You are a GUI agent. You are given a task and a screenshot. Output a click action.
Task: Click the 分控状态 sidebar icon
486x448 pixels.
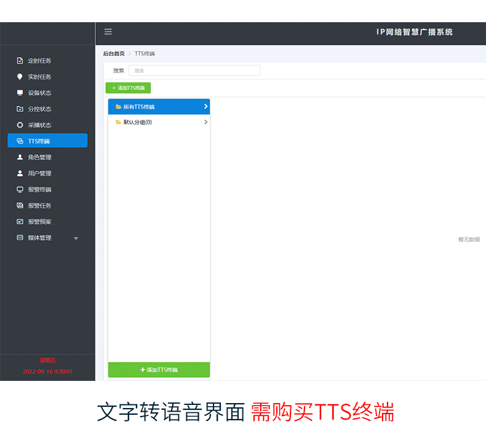click(x=20, y=109)
